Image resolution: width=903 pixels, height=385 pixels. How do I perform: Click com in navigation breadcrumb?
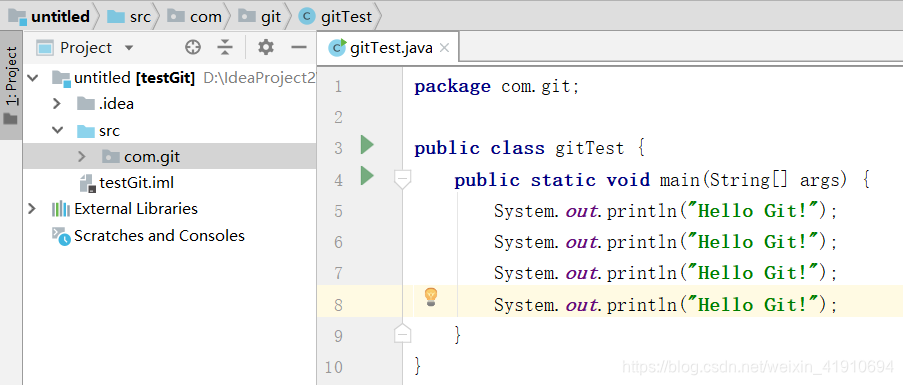click(195, 17)
